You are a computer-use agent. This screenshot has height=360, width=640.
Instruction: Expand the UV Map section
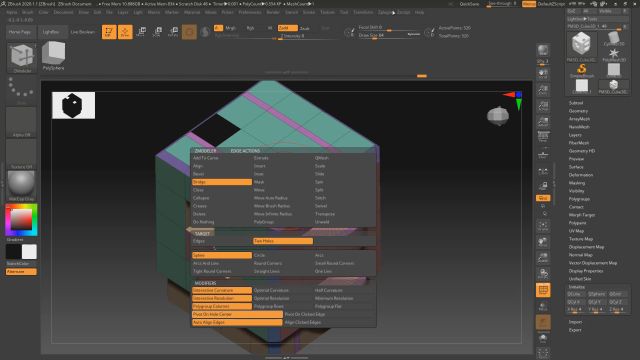[x=576, y=231]
